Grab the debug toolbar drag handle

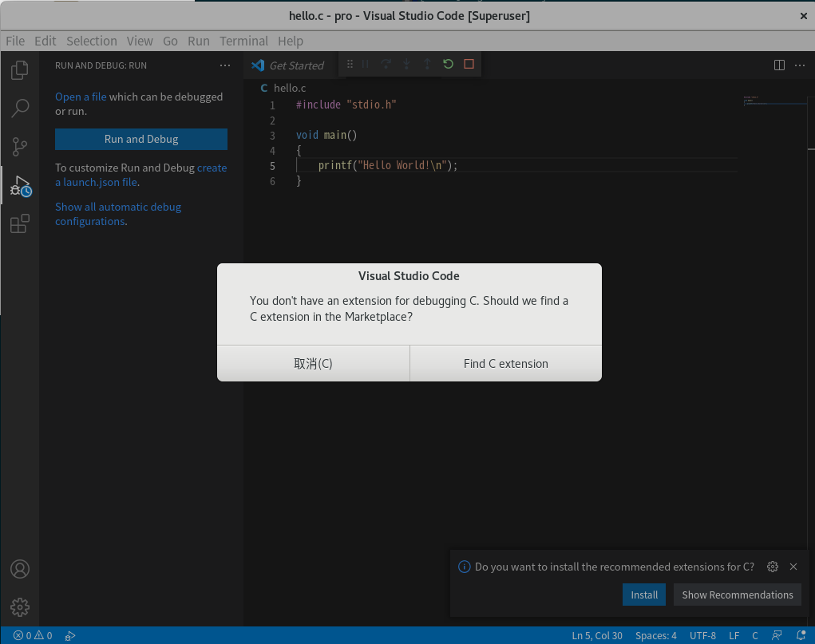pyautogui.click(x=350, y=64)
